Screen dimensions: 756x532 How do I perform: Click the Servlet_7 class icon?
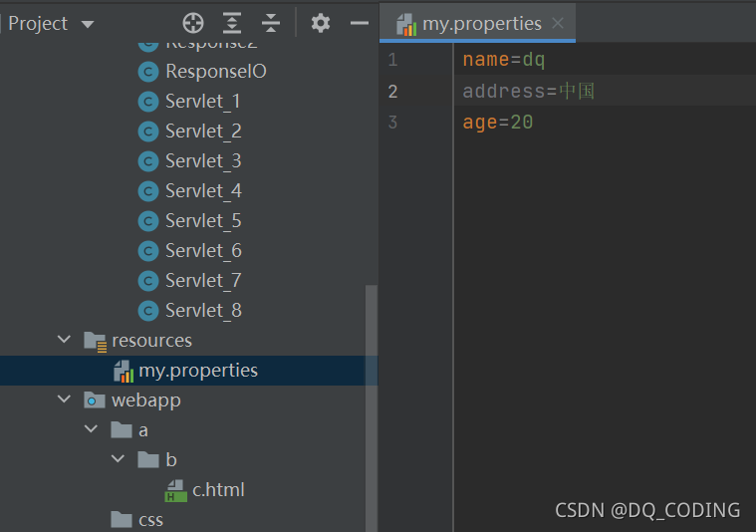148,281
